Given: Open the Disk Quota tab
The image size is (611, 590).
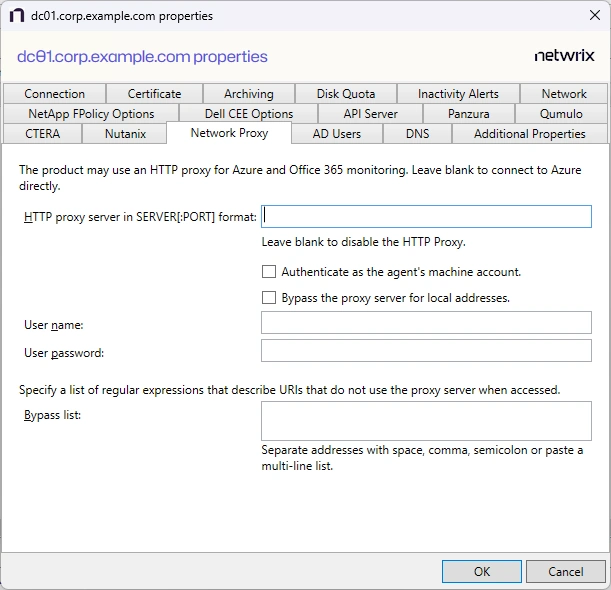Looking at the screenshot, I should [346, 94].
